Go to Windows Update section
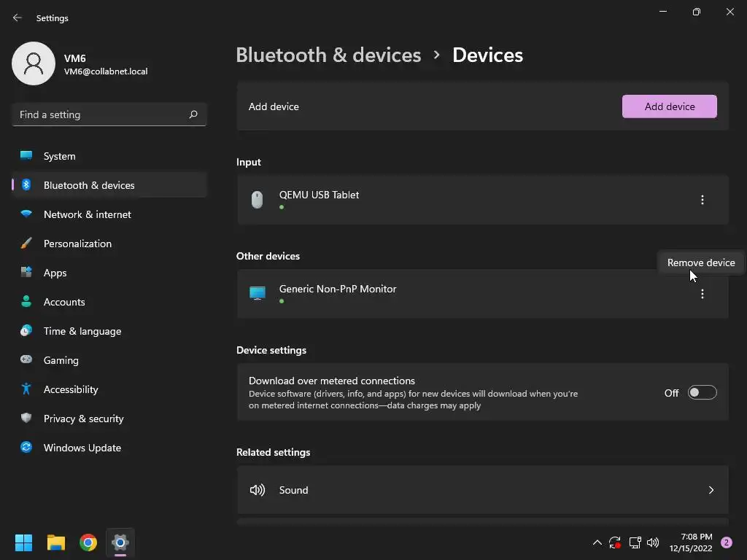The height and width of the screenshot is (560, 747). (82, 448)
